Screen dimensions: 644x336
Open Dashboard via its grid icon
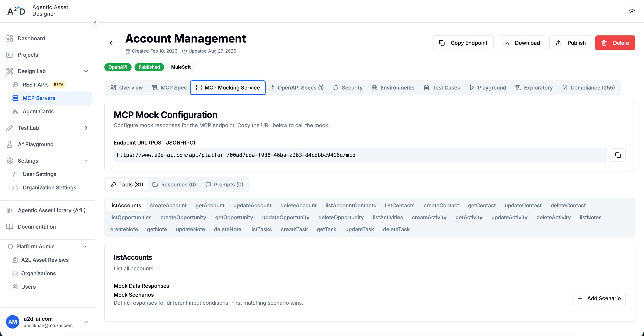point(10,38)
